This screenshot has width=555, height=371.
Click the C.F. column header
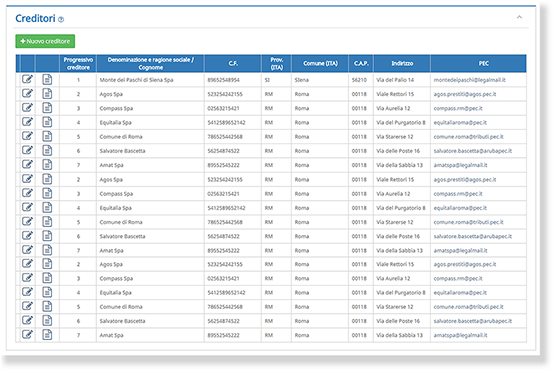pyautogui.click(x=233, y=63)
